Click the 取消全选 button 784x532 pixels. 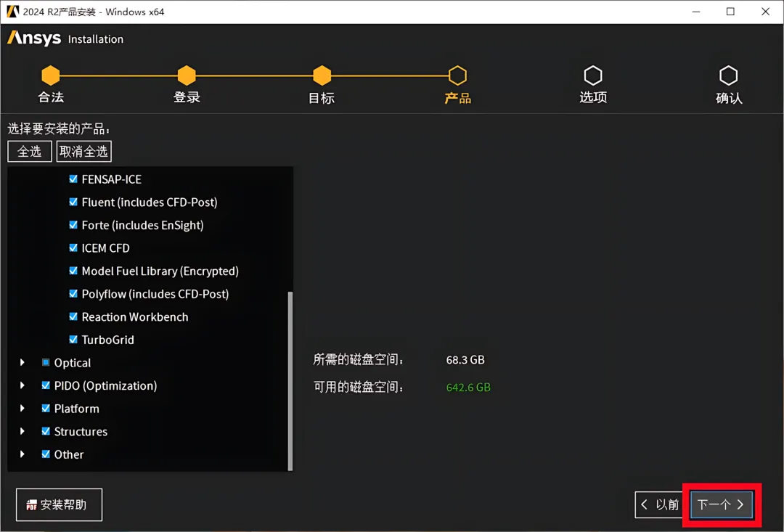(x=84, y=152)
